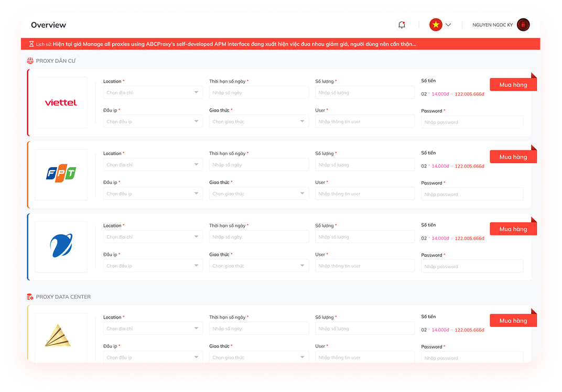
Task: Click Mua hàng for the Viettel proxy
Action: (x=513, y=84)
